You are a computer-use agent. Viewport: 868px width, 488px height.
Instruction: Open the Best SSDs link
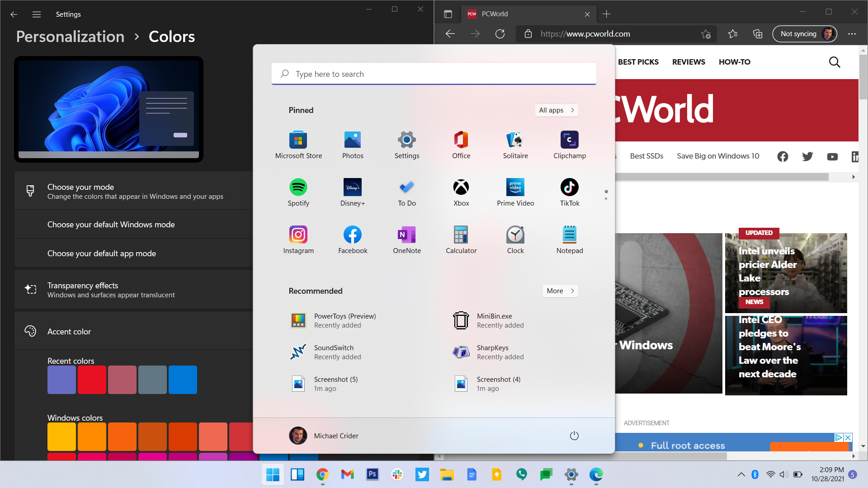point(646,156)
